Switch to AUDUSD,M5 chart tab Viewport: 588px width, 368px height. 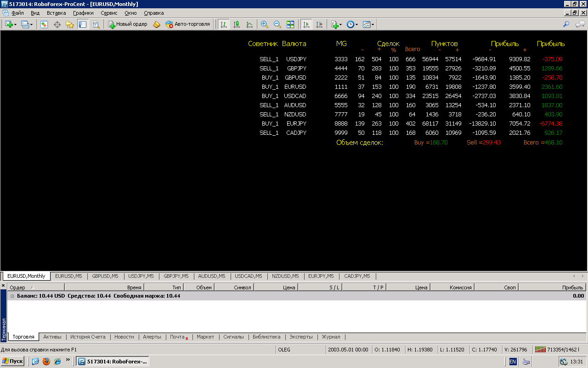212,276
